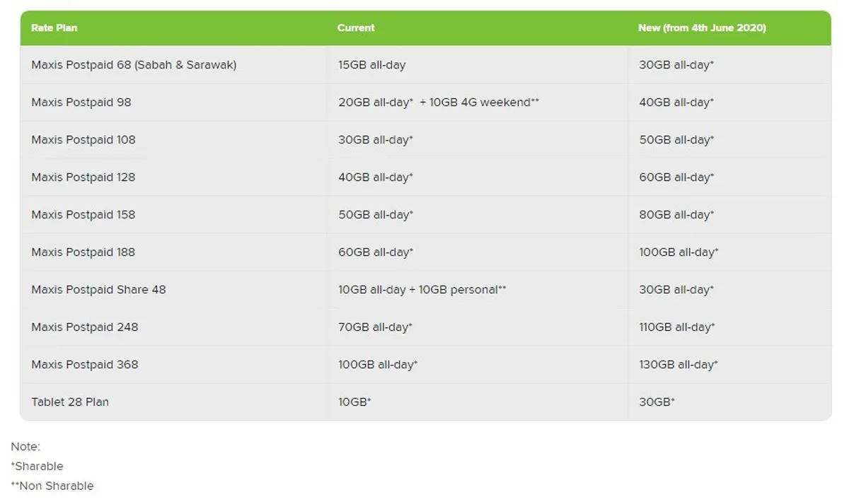
Task: Click new 130GB all-day for Postpaid 368
Action: 678,365
